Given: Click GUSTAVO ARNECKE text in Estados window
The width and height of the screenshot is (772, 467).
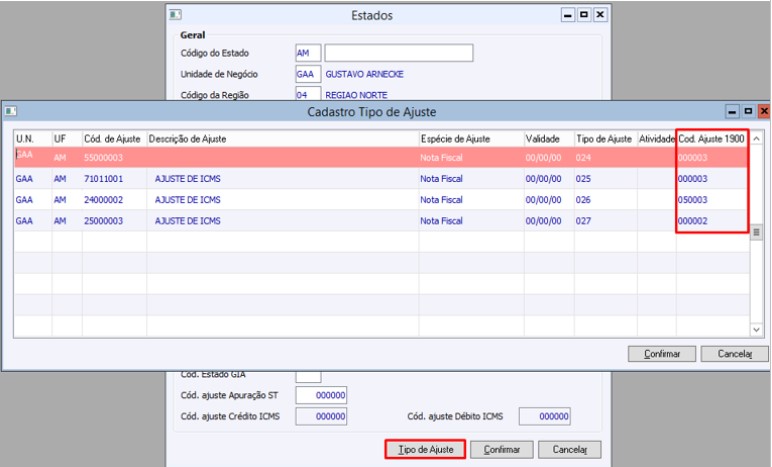Looking at the screenshot, I should 364,74.
